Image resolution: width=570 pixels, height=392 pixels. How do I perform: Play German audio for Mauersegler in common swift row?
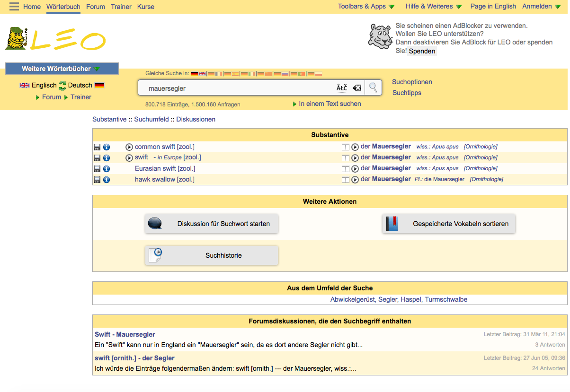355,147
